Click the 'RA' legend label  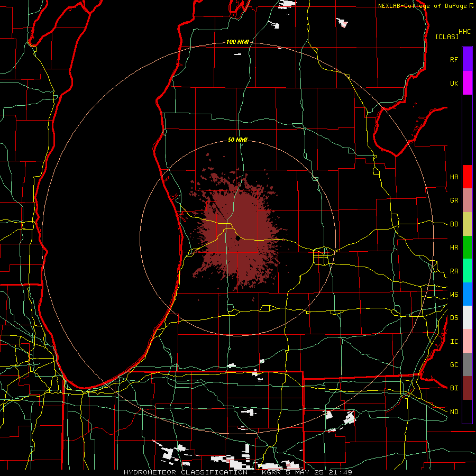(454, 271)
